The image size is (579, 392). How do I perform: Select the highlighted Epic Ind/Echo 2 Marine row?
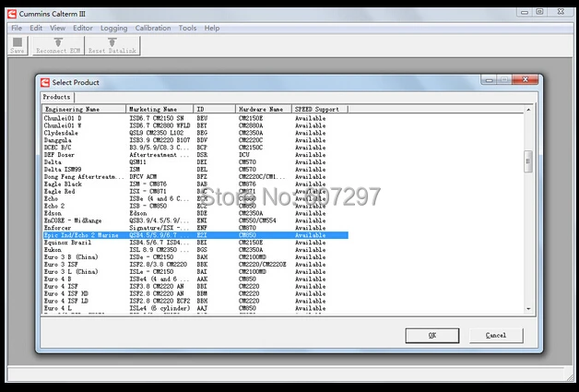(x=195, y=235)
